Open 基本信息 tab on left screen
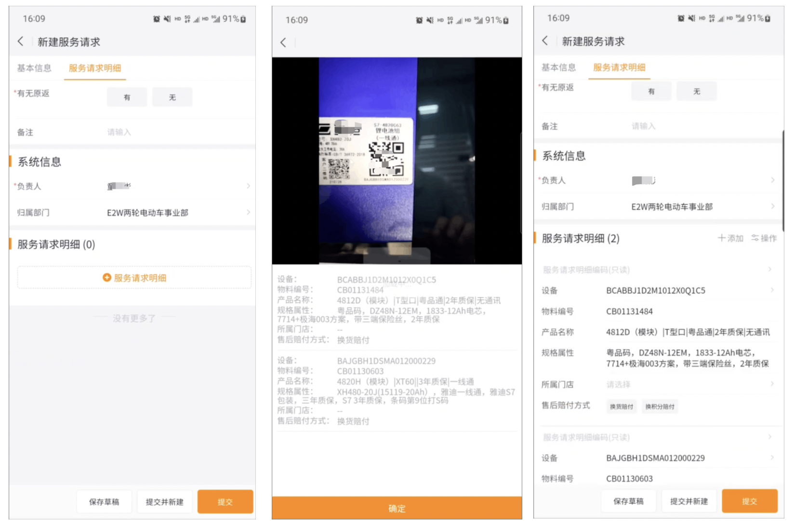795x532 pixels. (x=34, y=68)
